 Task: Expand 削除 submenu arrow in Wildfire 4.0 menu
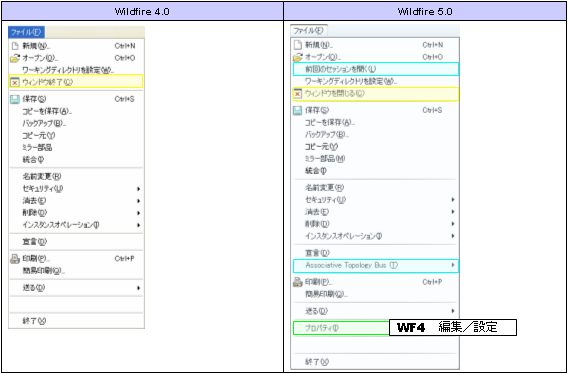(x=138, y=213)
